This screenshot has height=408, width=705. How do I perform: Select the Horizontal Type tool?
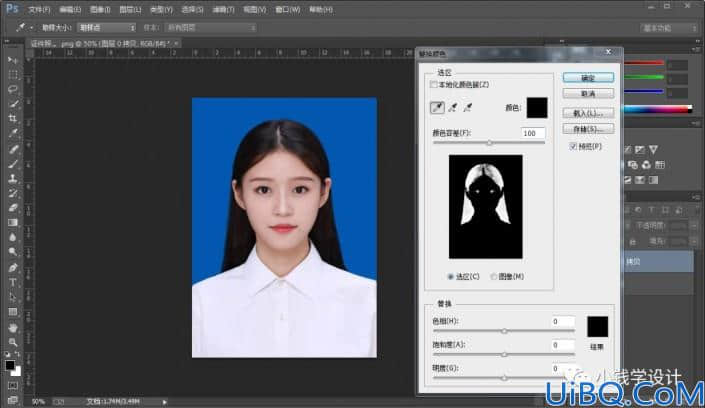coord(13,282)
